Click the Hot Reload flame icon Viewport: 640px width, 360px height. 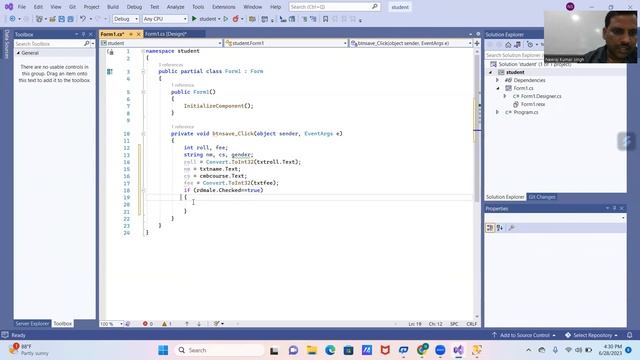pos(236,19)
